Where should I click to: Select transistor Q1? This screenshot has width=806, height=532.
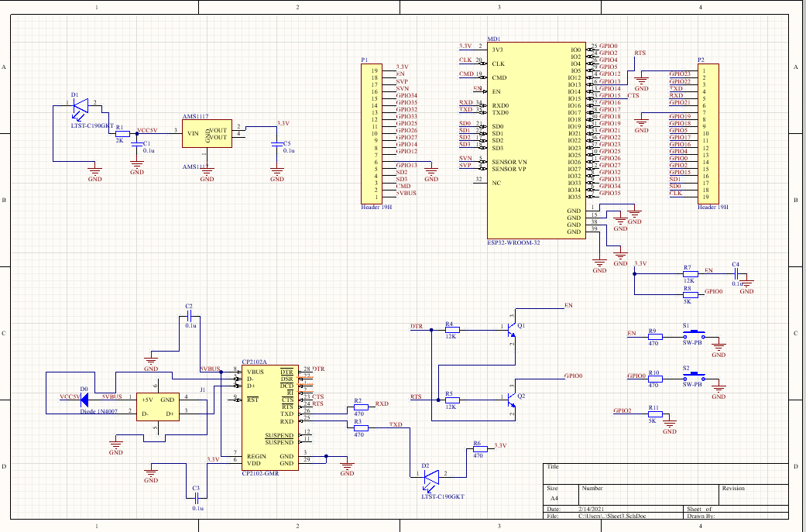click(510, 330)
